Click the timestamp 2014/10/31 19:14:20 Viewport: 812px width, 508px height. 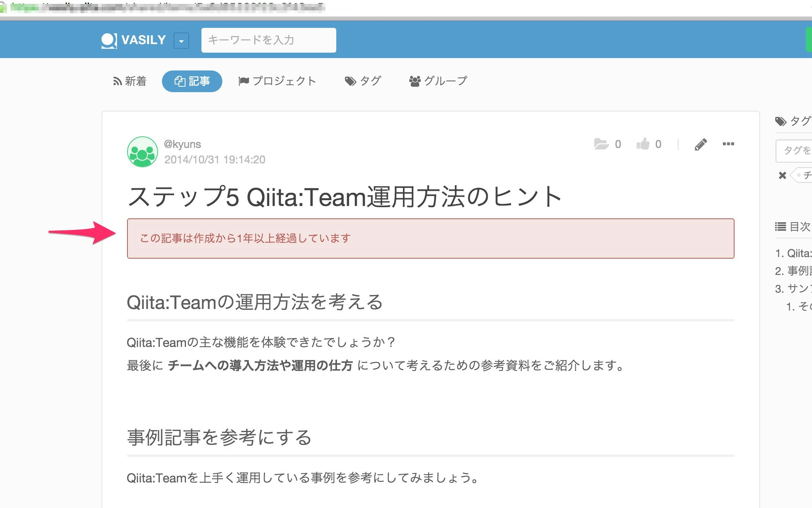tap(215, 160)
